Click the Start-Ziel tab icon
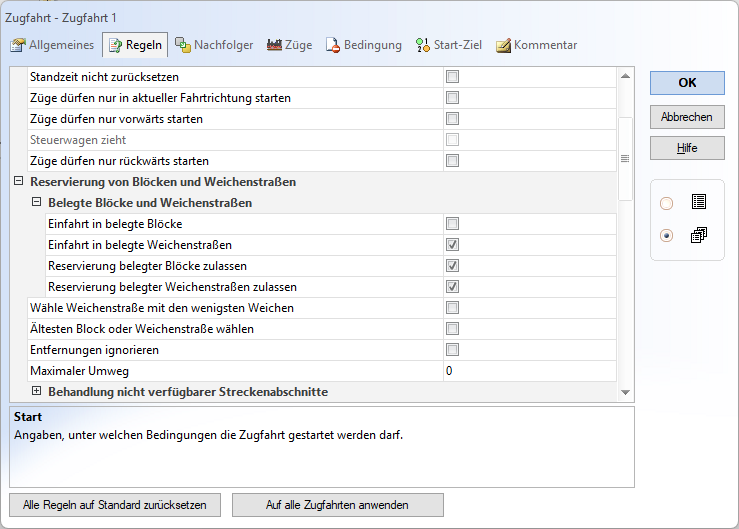The height and width of the screenshot is (529, 739). point(423,45)
